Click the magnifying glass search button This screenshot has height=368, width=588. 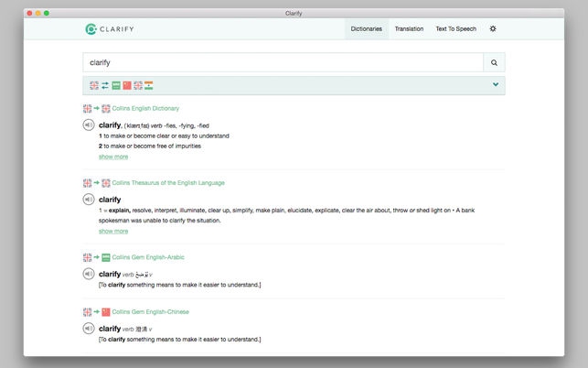pyautogui.click(x=494, y=62)
